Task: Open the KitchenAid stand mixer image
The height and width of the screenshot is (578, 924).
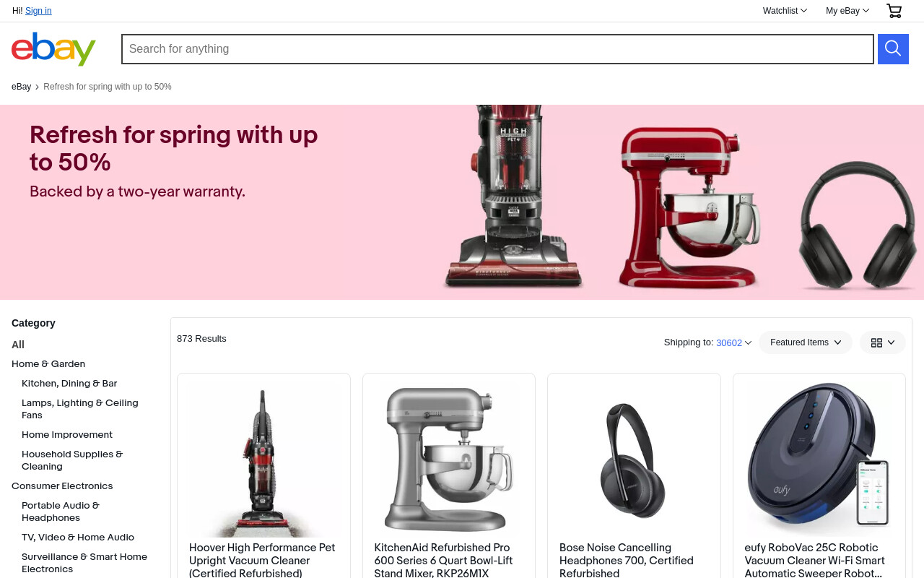Action: 449,460
